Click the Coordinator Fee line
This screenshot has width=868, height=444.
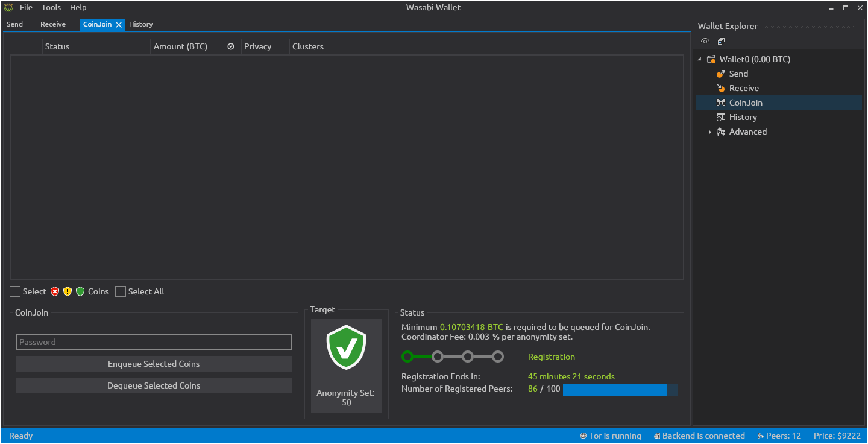487,337
